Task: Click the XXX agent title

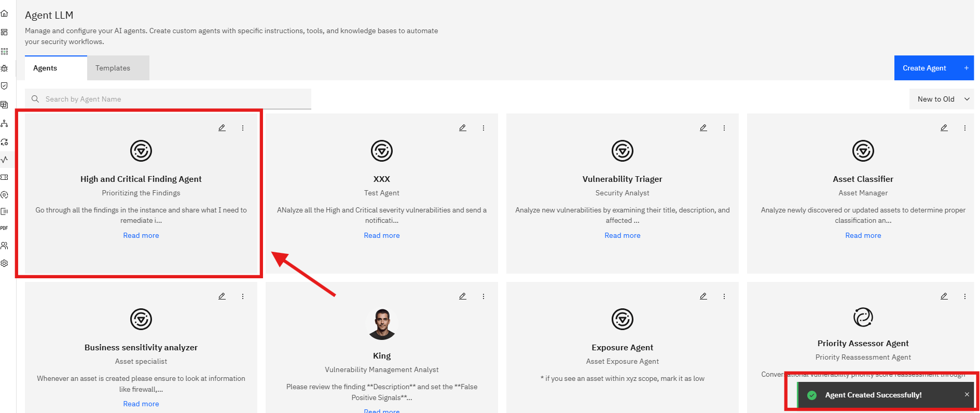Action: coord(382,179)
